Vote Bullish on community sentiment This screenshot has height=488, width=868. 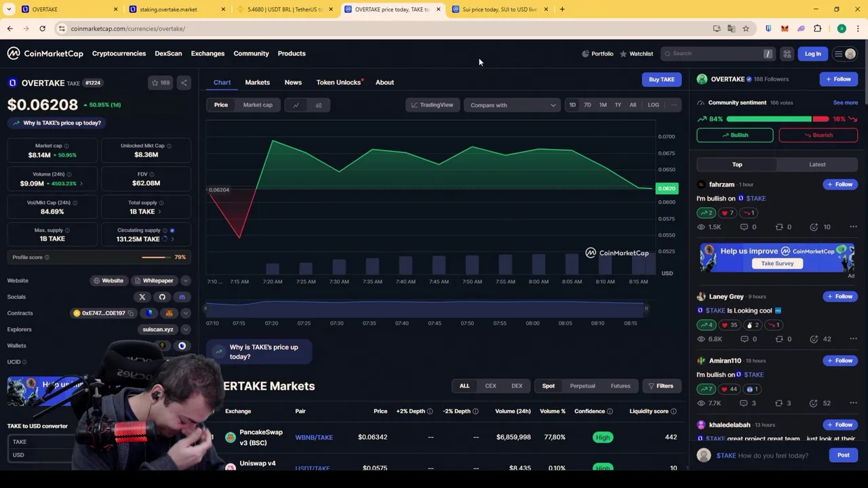(734, 135)
